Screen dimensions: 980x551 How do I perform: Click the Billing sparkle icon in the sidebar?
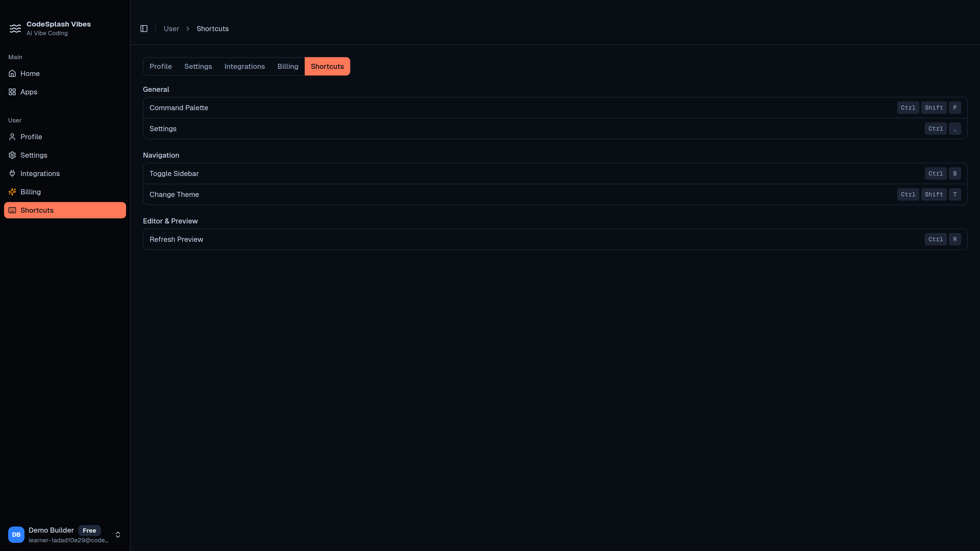(12, 192)
